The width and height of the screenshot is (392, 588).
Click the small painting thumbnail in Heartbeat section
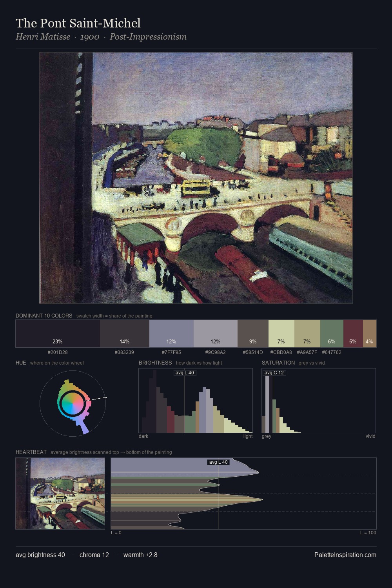pos(60,494)
